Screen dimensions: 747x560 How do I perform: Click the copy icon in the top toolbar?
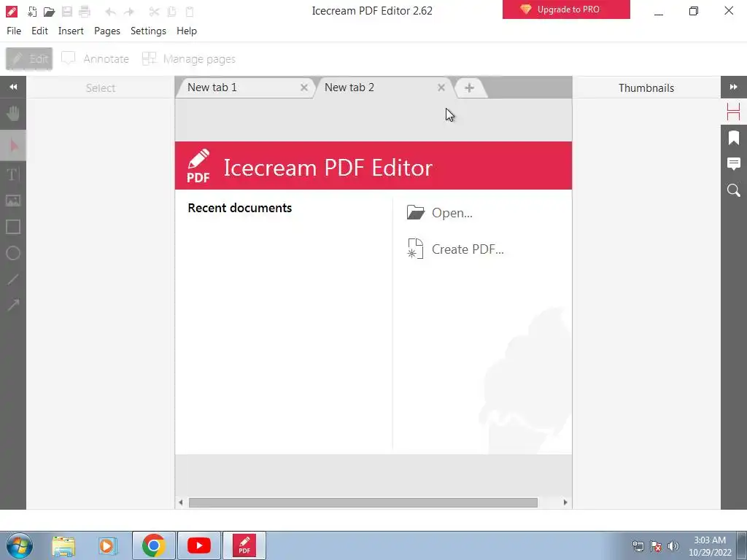(x=171, y=12)
